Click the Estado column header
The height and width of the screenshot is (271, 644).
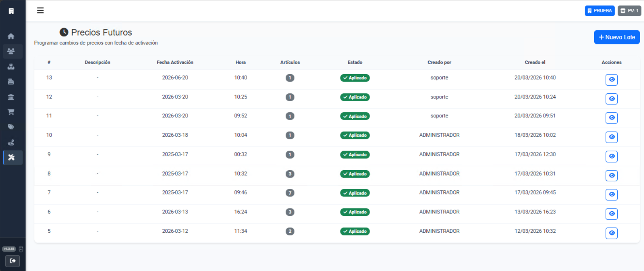pyautogui.click(x=354, y=62)
